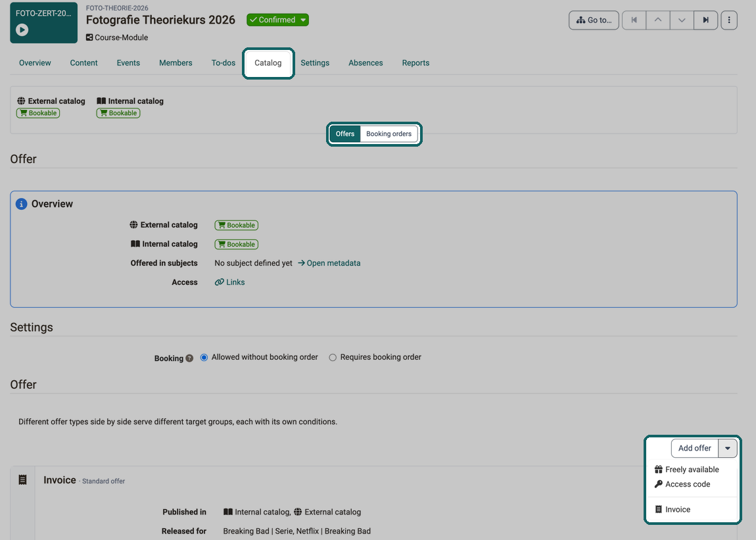
Task: Click the blue info icon next to Overview
Action: [x=21, y=204]
